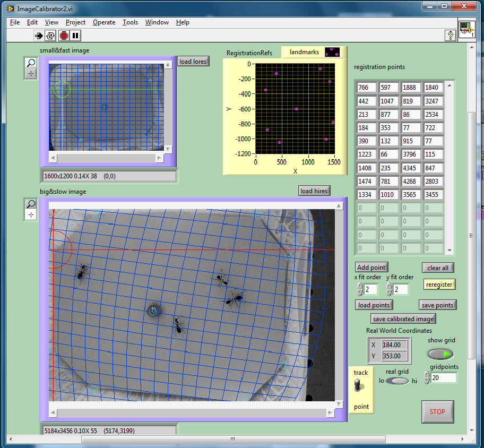The width and height of the screenshot is (484, 448).
Task: Click the Run Continuously toolbar icon
Action: tap(51, 36)
